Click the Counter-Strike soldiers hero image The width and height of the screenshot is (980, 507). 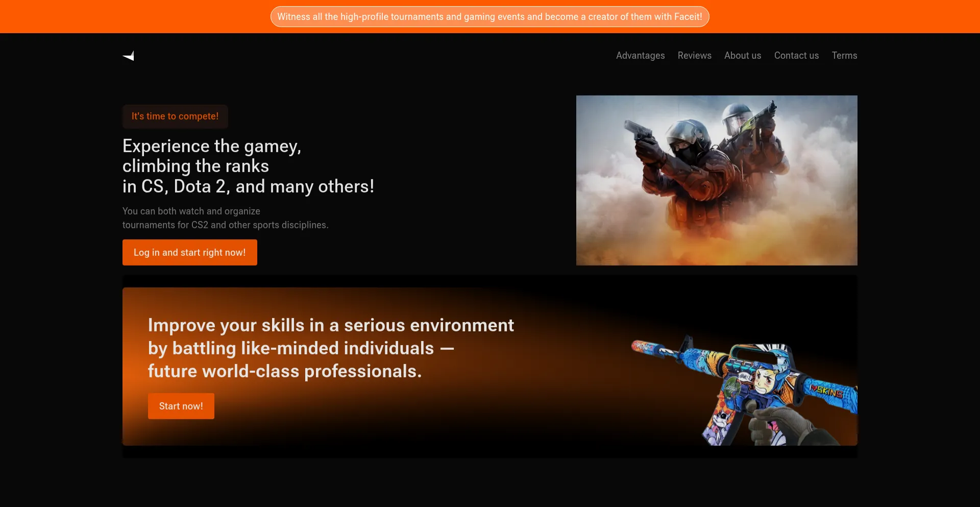click(x=716, y=180)
